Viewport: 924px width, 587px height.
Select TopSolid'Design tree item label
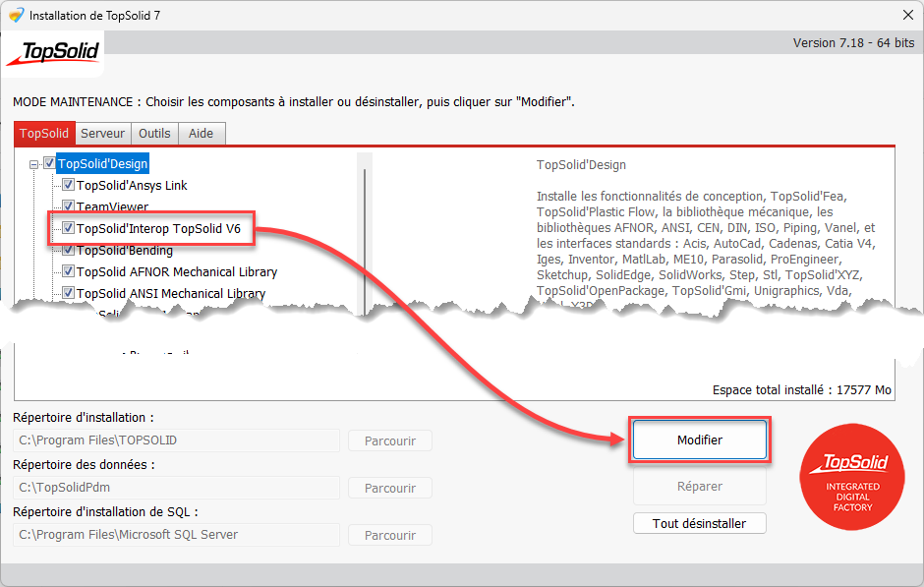(x=102, y=164)
